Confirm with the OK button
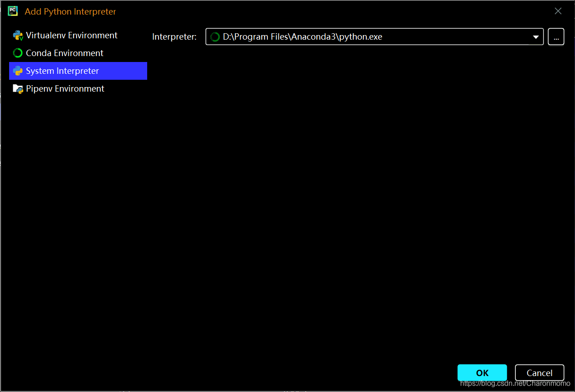 pos(482,373)
